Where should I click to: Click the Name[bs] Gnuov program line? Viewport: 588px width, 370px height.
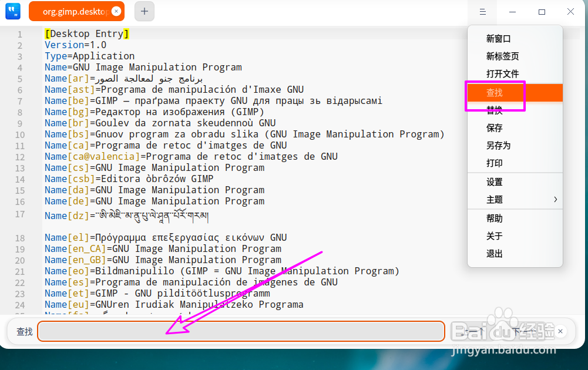click(x=244, y=134)
